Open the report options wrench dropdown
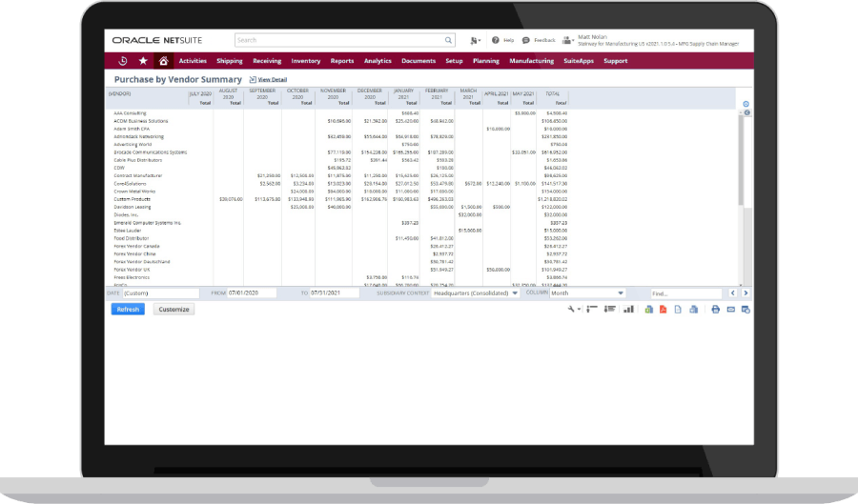 [574, 310]
